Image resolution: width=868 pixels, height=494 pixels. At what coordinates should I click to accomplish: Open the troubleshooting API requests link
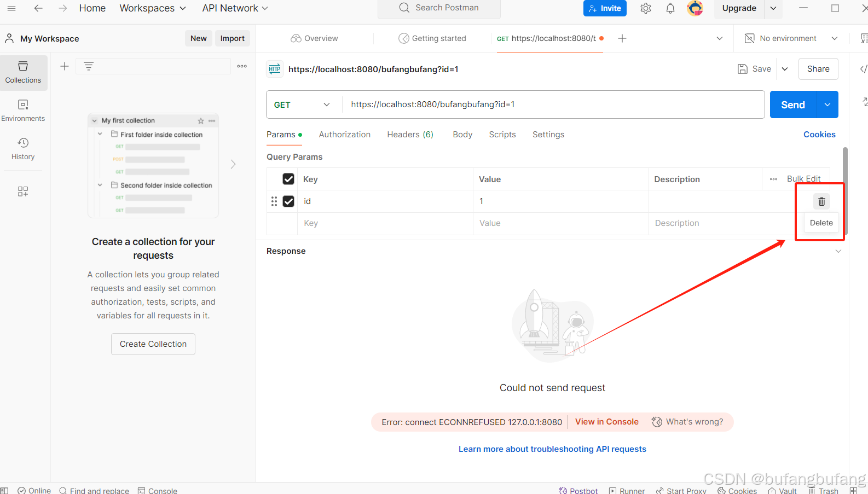pyautogui.click(x=552, y=449)
